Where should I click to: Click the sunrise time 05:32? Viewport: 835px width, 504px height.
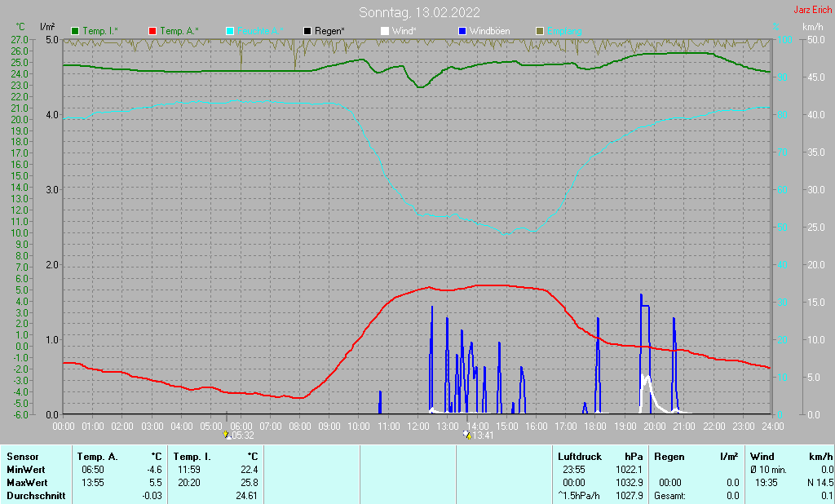pos(243,435)
